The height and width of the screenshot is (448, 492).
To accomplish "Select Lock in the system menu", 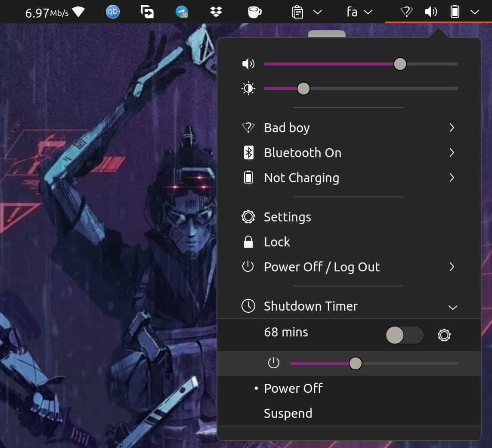I will pos(349,242).
